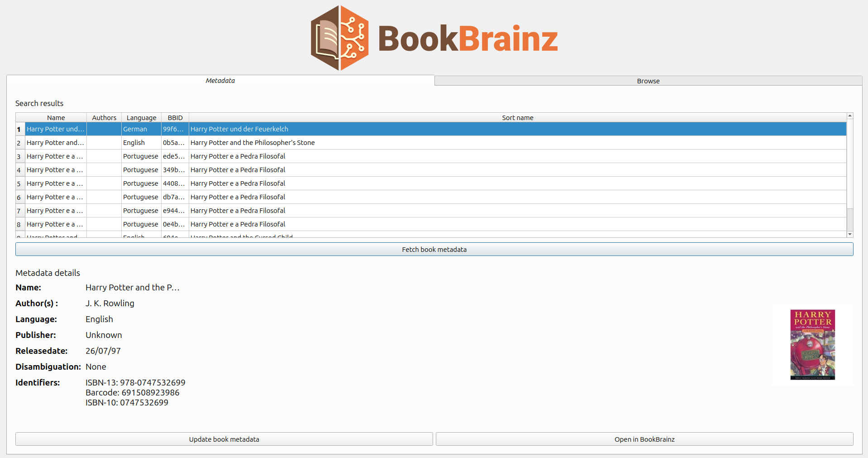Viewport: 868px width, 458px height.
Task: Click the release date '26/07/97'
Action: coord(103,351)
